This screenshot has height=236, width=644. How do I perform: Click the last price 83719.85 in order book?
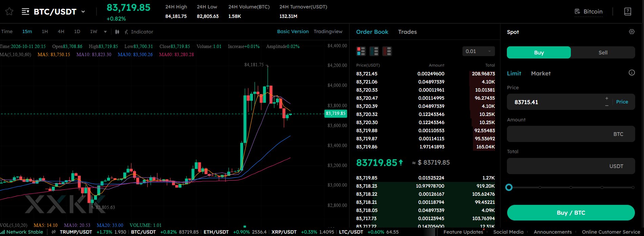[x=377, y=163]
